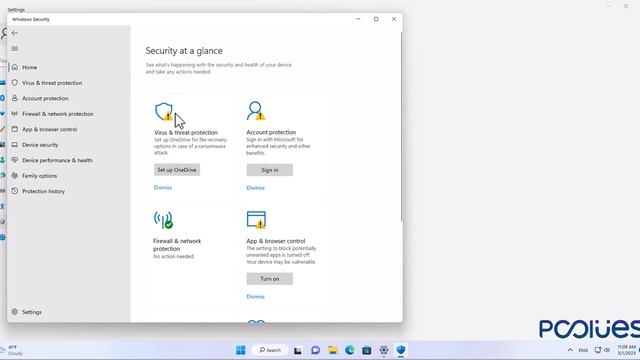
Task: Click the Virus & threat protection card title
Action: [x=186, y=133]
